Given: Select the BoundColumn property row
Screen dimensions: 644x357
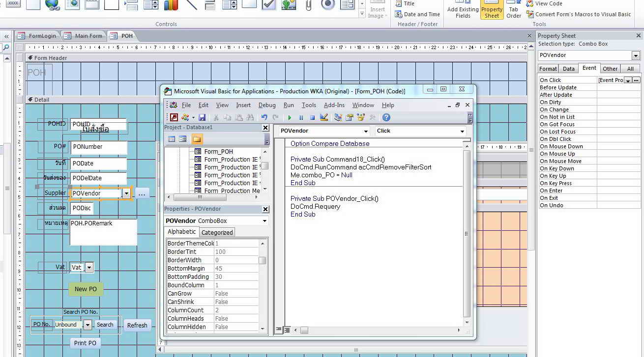Looking at the screenshot, I should (x=213, y=285).
